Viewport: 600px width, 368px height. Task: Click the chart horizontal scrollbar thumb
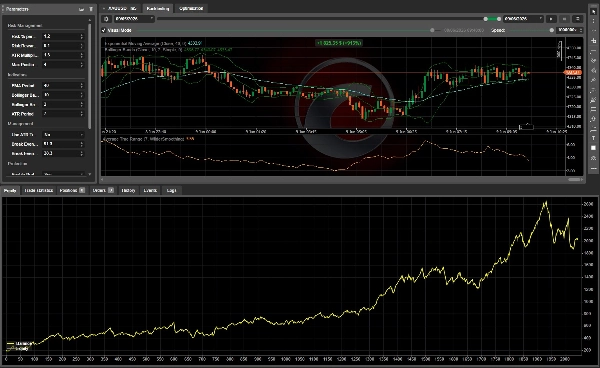[574, 179]
